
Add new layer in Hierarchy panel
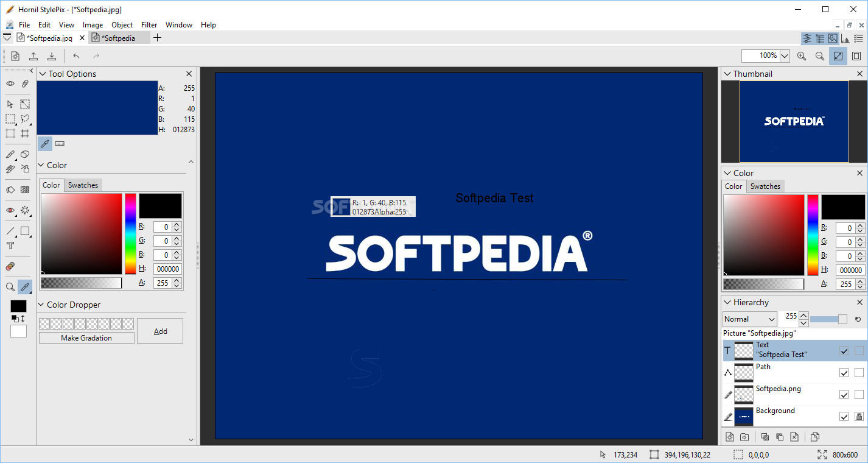tap(729, 437)
